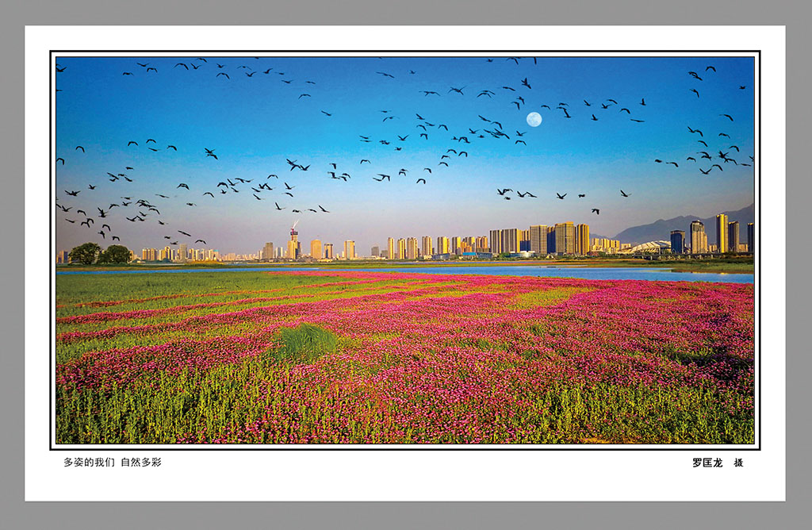Click the caption text 多姿的我们 自然多彩
The width and height of the screenshot is (812, 530).
[x=113, y=462]
